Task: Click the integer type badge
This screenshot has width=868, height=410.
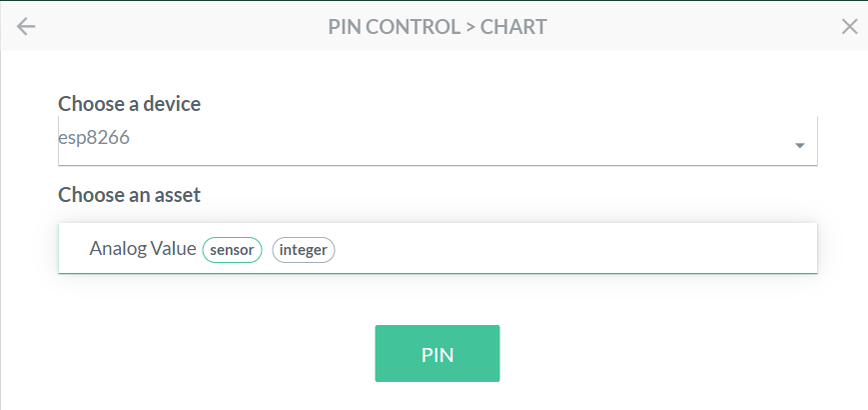Action: [304, 250]
